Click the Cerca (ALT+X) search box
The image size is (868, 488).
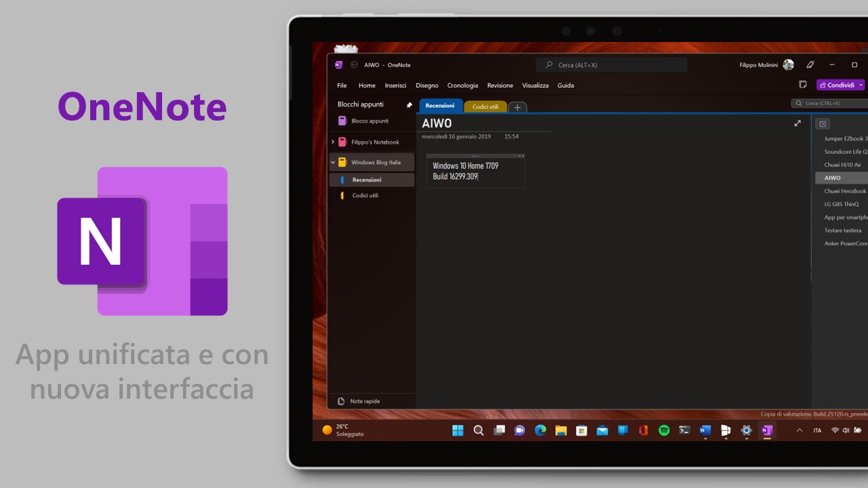611,65
